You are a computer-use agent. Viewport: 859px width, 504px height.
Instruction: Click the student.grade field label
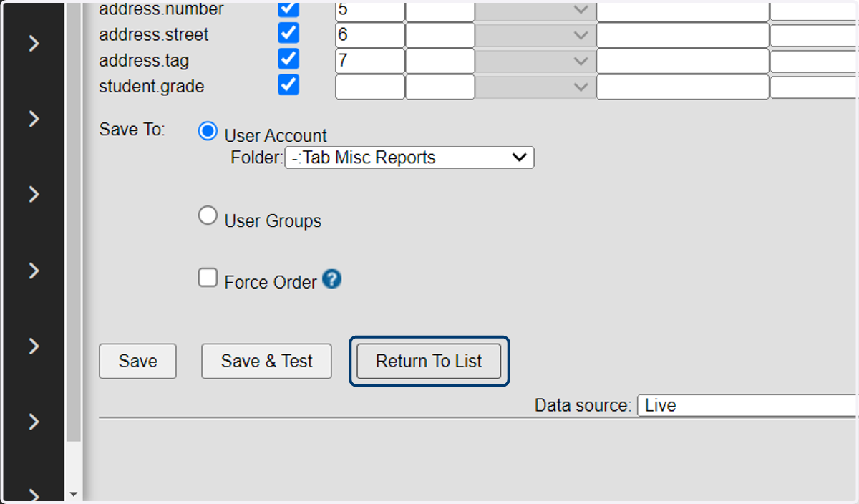[x=152, y=87]
